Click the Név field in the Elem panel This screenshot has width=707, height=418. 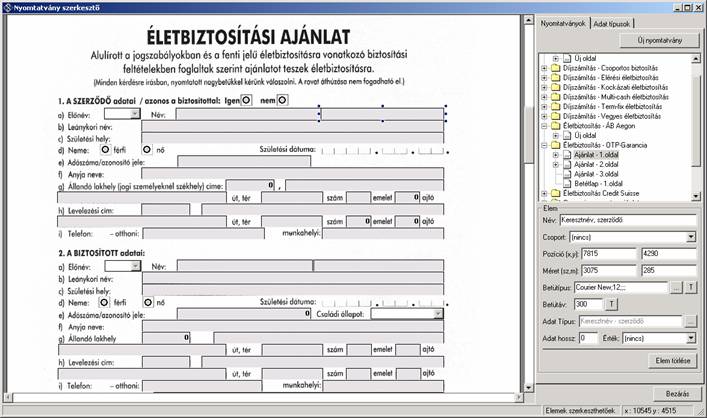click(x=628, y=220)
